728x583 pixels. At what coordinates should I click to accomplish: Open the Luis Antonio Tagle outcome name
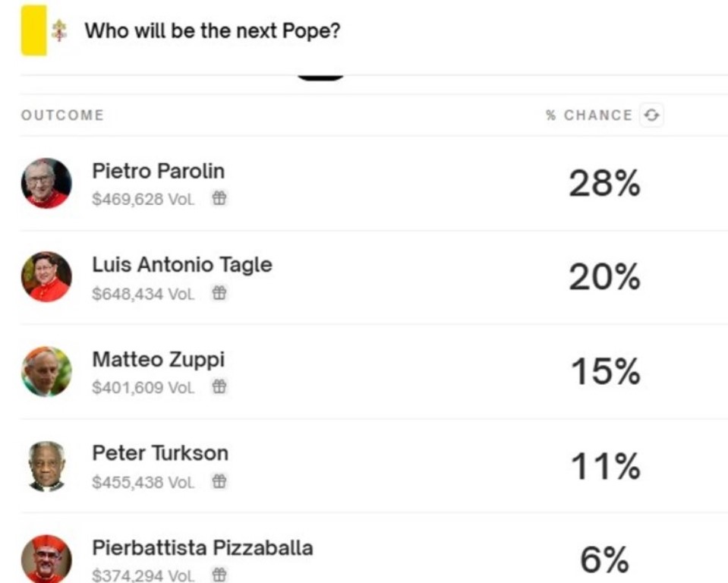(181, 265)
